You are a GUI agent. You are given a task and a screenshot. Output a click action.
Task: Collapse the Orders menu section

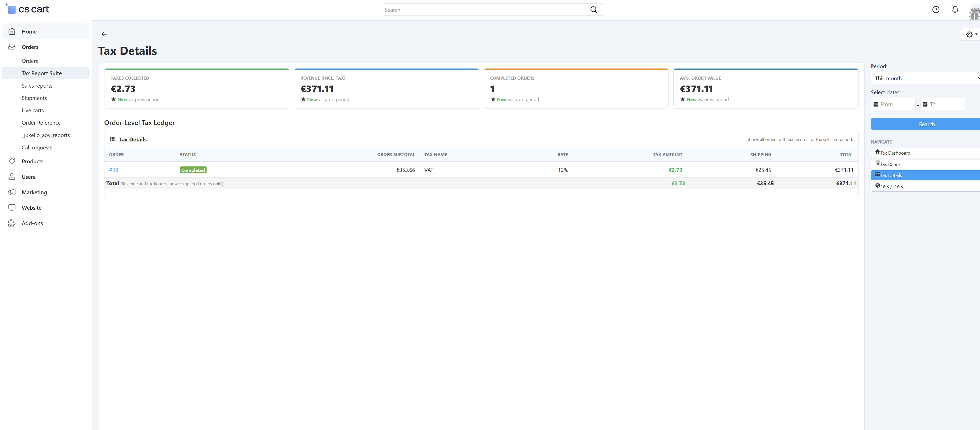30,47
